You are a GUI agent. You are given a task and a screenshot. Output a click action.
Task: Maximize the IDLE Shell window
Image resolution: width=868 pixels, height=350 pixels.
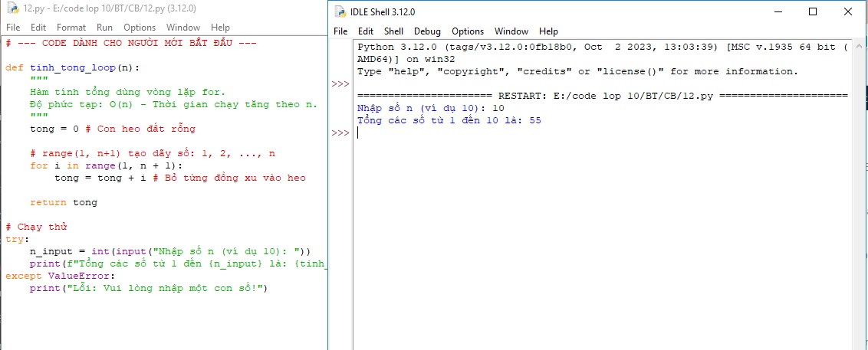tap(813, 11)
